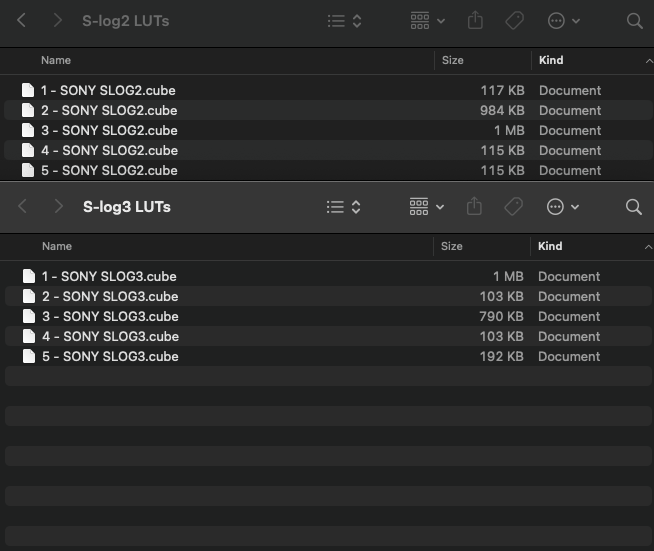
Task: Click the tag icon in S-log3 LUTs toolbar
Action: click(x=514, y=207)
